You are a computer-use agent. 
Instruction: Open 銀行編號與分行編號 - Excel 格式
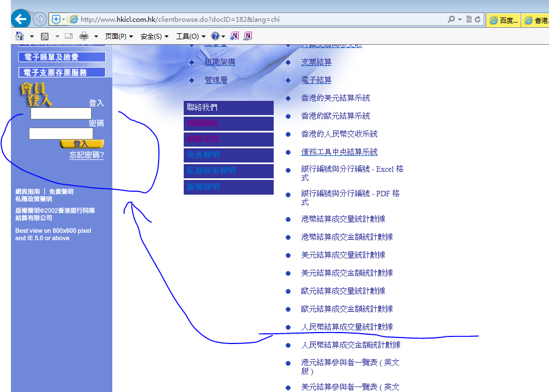pyautogui.click(x=352, y=173)
